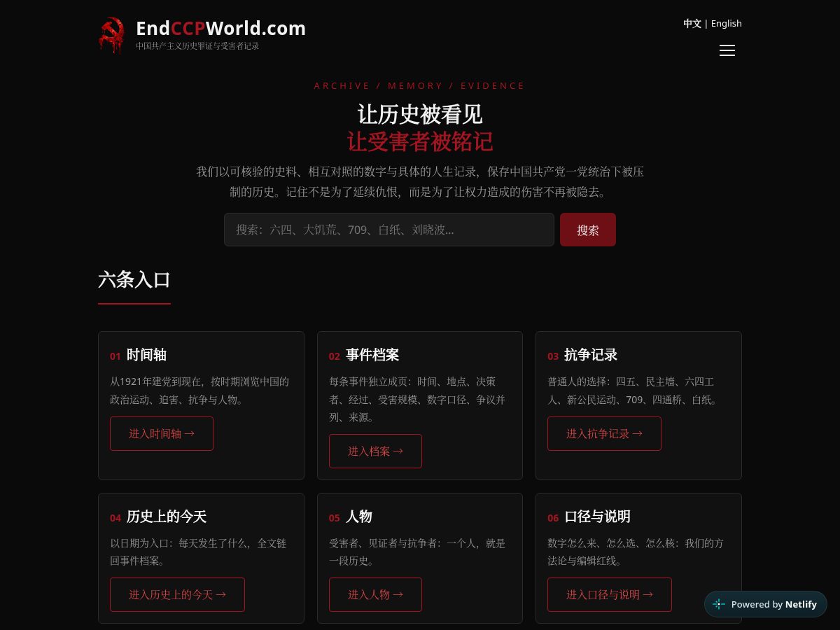The image size is (840, 630).
Task: Click the card number 02
Action: 335,356
